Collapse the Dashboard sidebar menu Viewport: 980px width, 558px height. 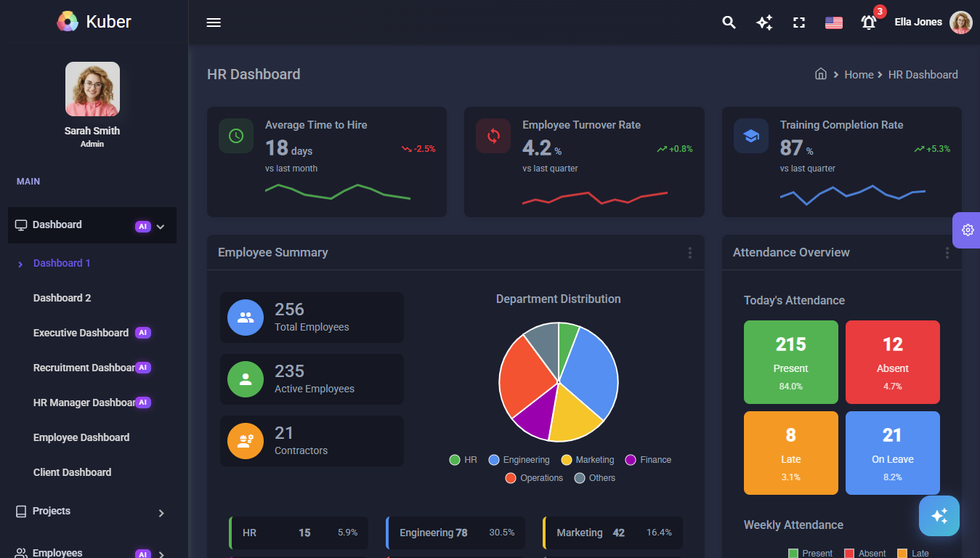pyautogui.click(x=92, y=225)
